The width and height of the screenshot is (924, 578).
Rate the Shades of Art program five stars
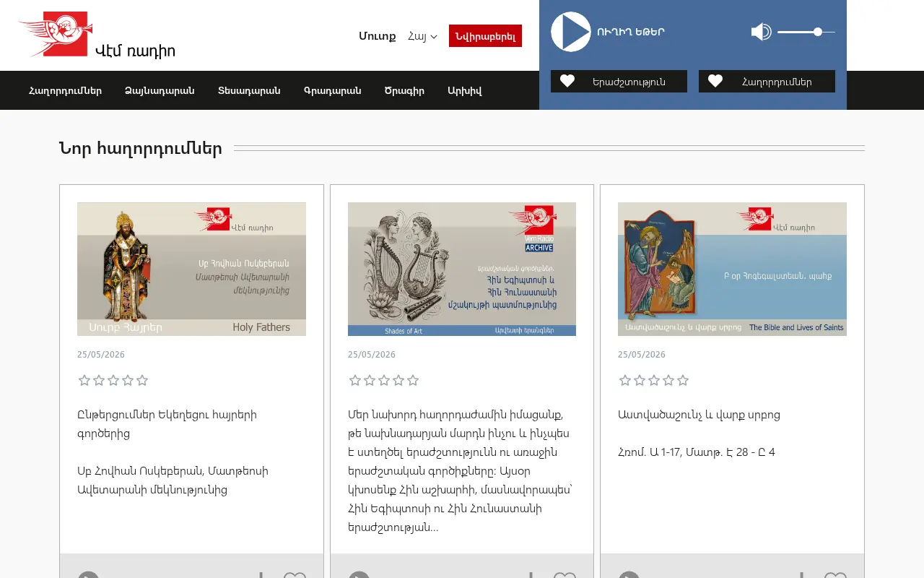pyautogui.click(x=413, y=380)
